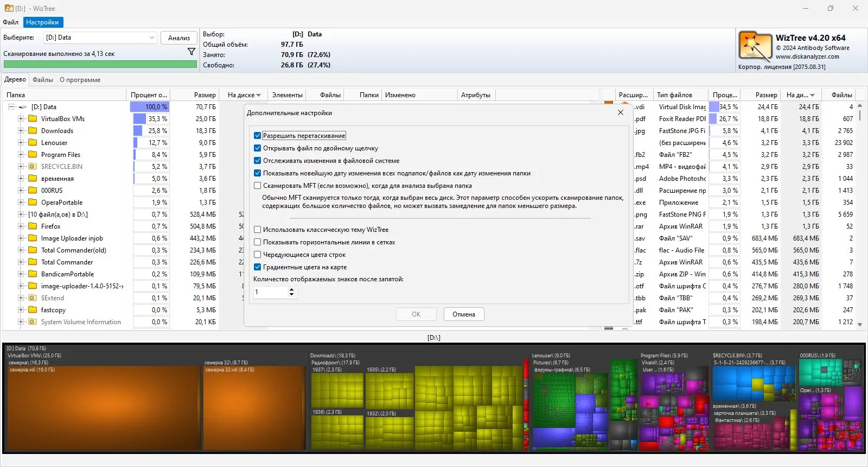Expand the Lenouser folder node

tap(21, 142)
